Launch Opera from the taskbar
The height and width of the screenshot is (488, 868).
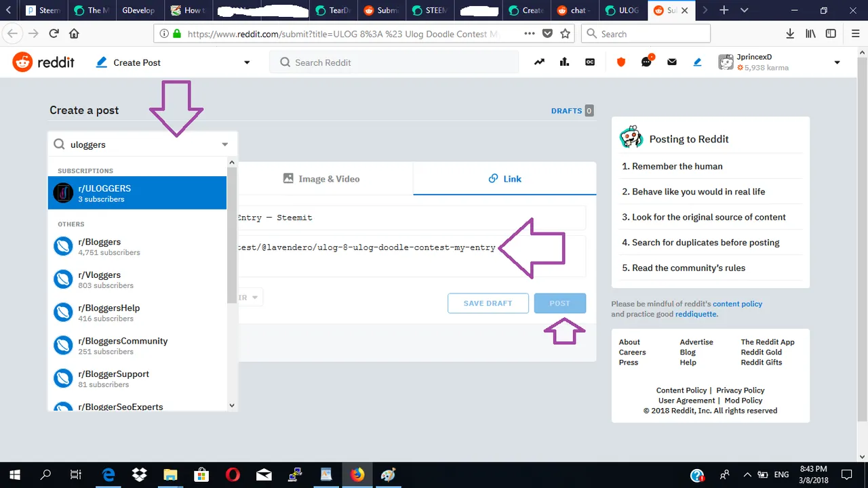pos(233,474)
